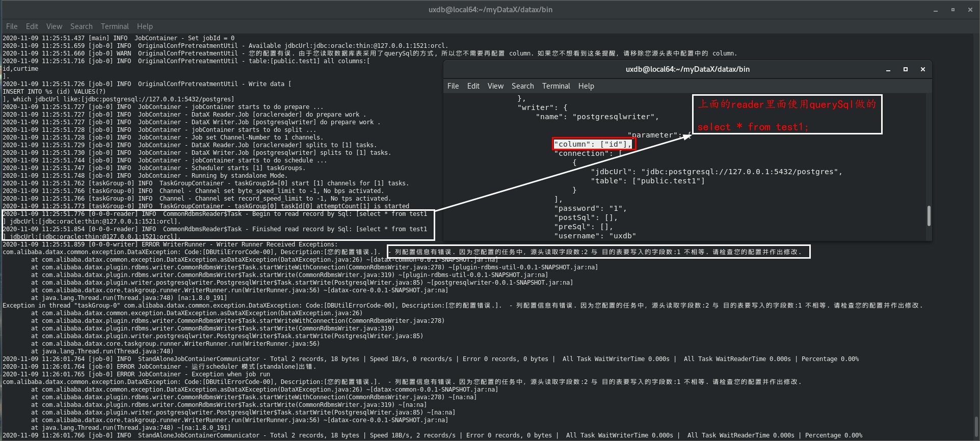Open Search menu in background terminal window
This screenshot has width=980, height=441.
tap(82, 26)
